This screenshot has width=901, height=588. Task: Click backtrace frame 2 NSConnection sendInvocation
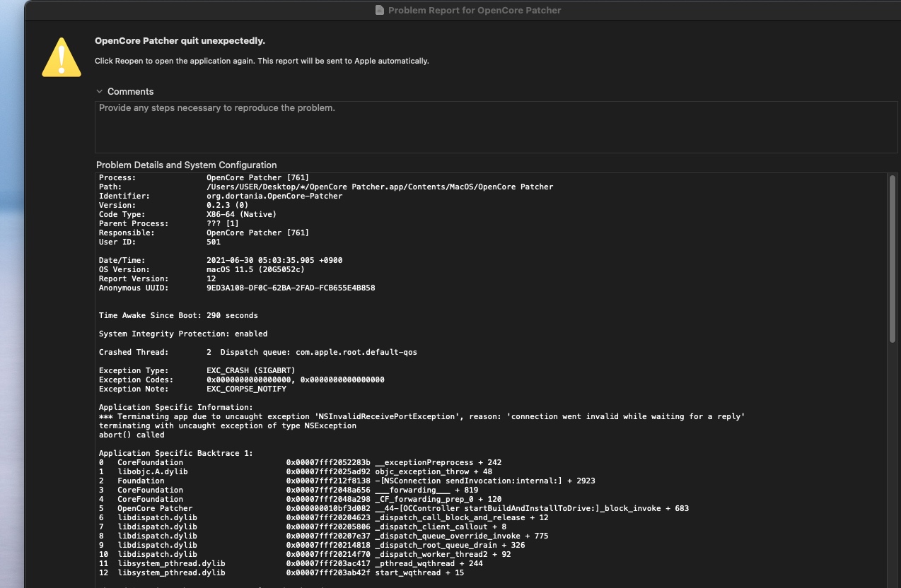pos(347,481)
